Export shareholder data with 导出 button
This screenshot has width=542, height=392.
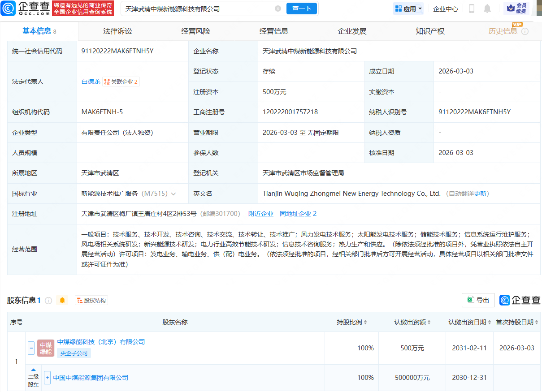[478, 300]
